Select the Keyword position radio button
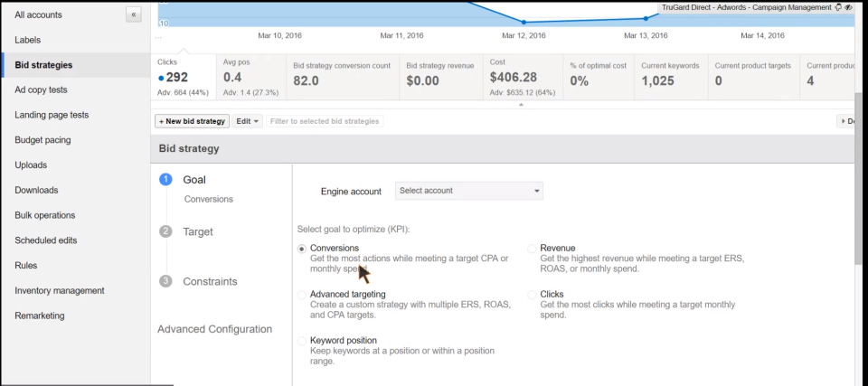Screen dimensions: 868x386 coord(302,341)
